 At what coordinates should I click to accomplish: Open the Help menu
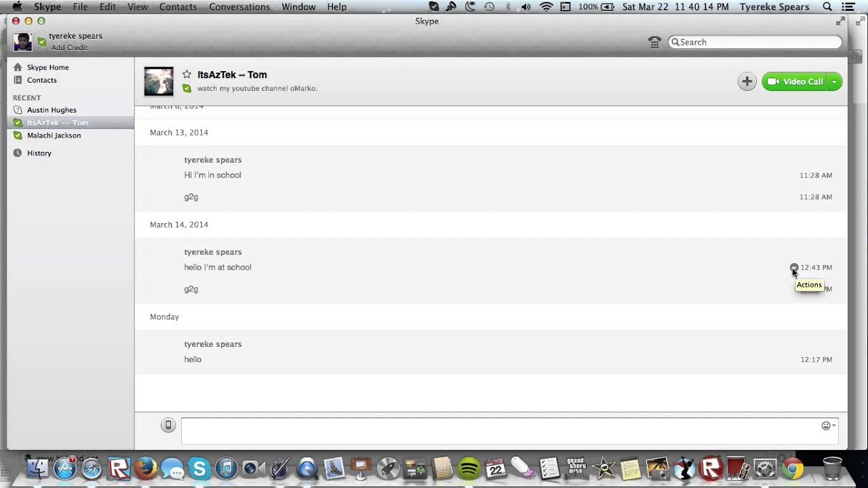(x=337, y=7)
